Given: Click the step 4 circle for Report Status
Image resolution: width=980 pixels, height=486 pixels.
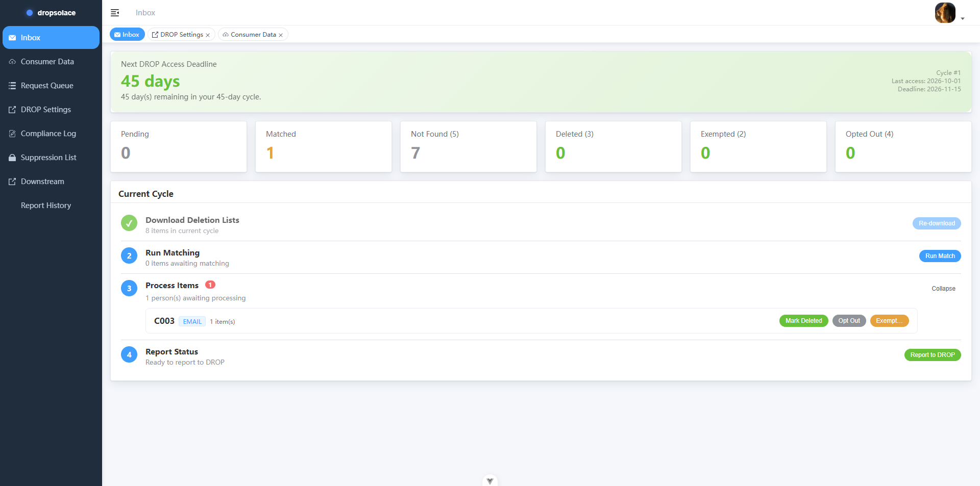Looking at the screenshot, I should 129,354.
